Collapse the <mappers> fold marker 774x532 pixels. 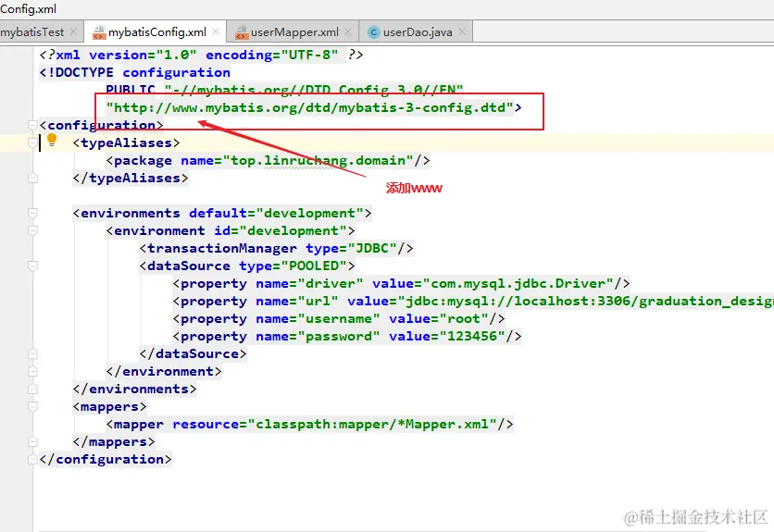click(32, 407)
